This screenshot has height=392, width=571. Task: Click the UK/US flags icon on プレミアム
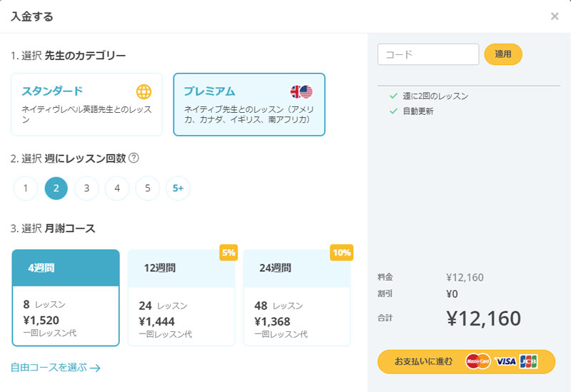pos(301,92)
